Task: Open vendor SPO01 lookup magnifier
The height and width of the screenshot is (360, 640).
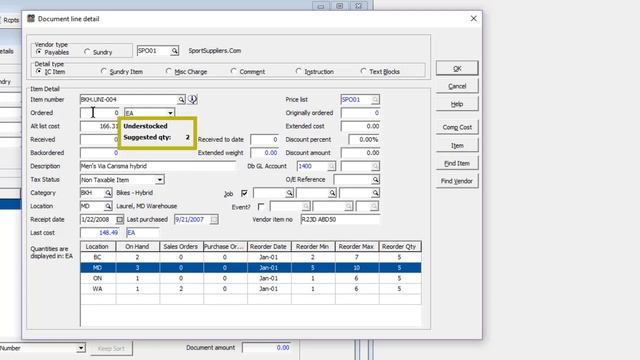Action: click(174, 51)
